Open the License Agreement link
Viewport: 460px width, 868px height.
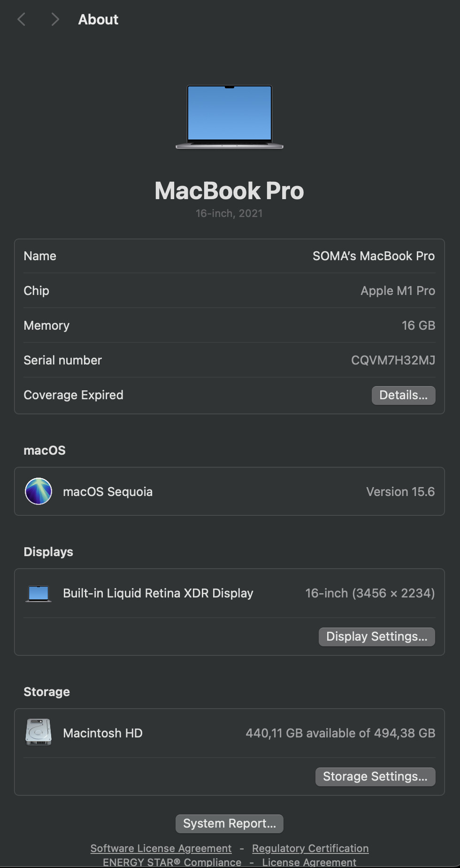click(309, 862)
